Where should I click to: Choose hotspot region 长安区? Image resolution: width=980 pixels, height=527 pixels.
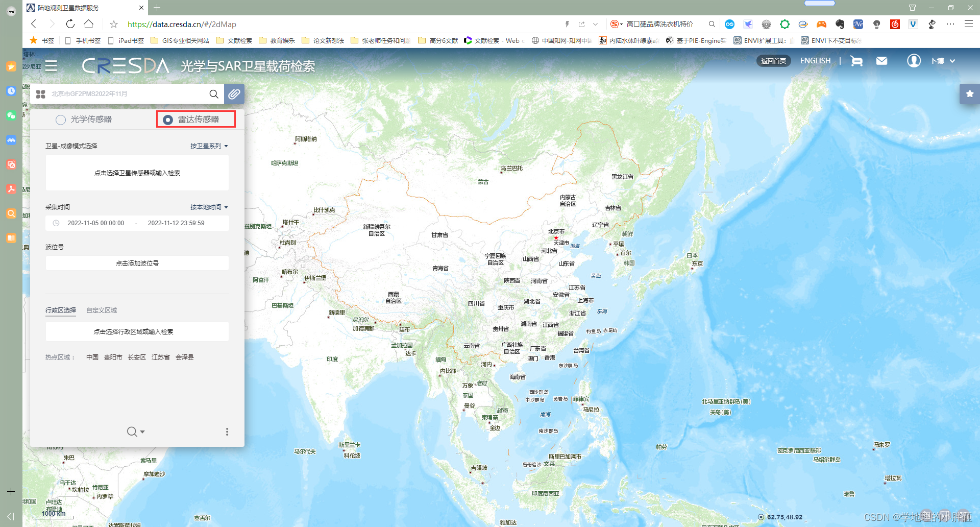coord(137,357)
